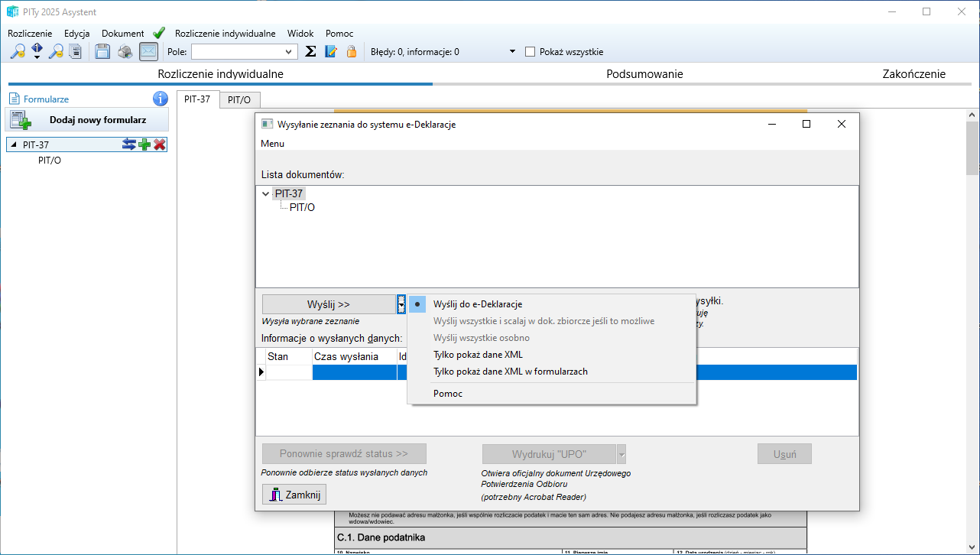Open the Pole combo box dropdown
Viewport: 980px width, 555px height.
(289, 52)
